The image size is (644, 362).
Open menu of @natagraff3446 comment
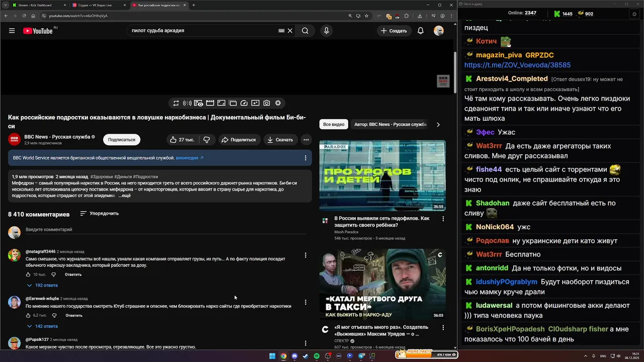[305, 255]
